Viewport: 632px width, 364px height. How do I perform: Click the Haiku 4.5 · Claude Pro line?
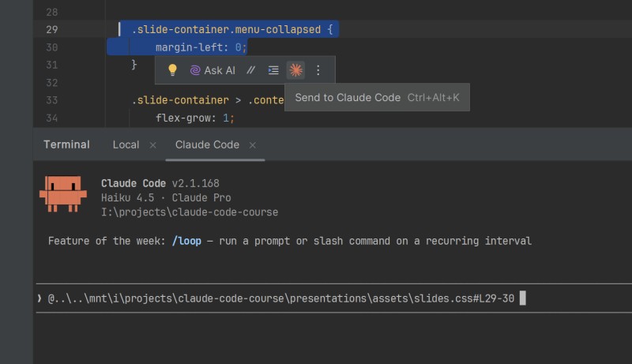click(166, 197)
